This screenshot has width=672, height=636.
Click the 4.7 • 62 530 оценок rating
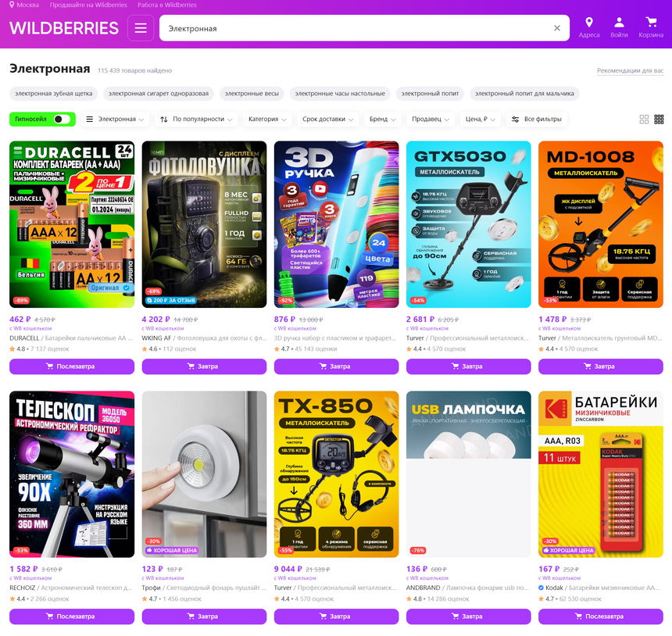[570, 598]
